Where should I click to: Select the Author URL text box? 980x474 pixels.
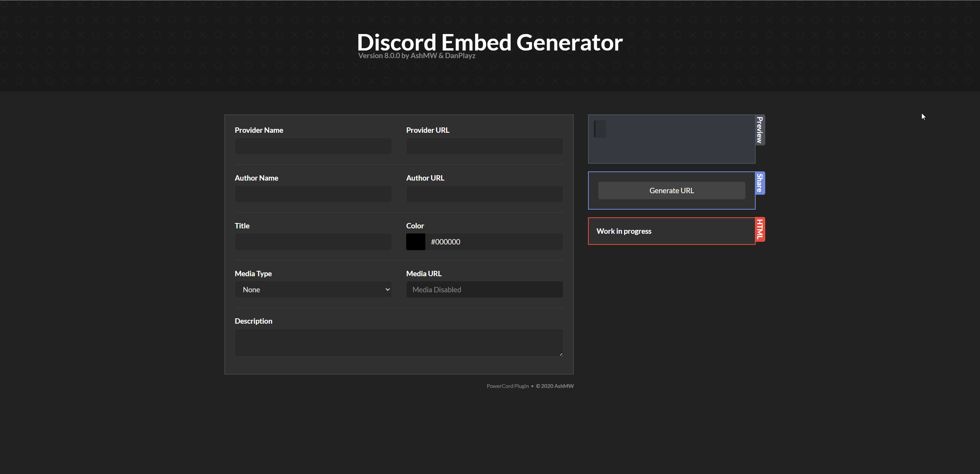(484, 194)
